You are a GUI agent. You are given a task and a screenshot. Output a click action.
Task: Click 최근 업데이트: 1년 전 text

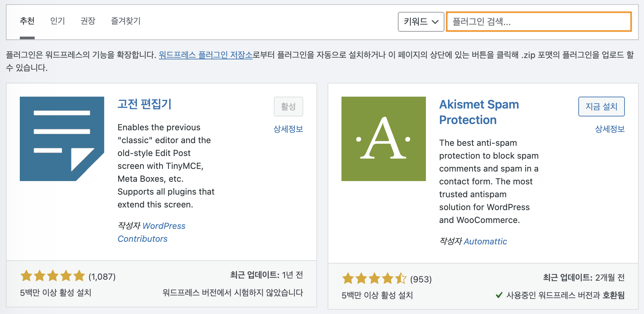point(267,275)
